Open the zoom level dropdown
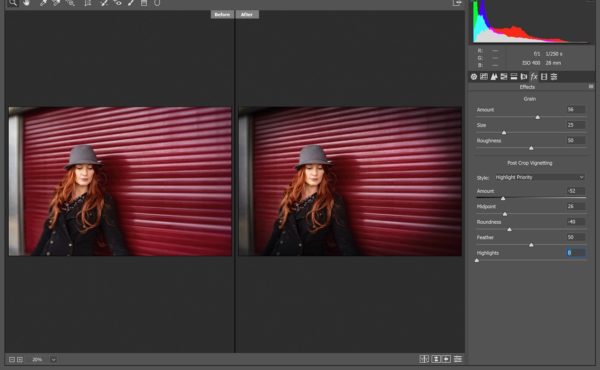600x370 pixels. [x=53, y=359]
